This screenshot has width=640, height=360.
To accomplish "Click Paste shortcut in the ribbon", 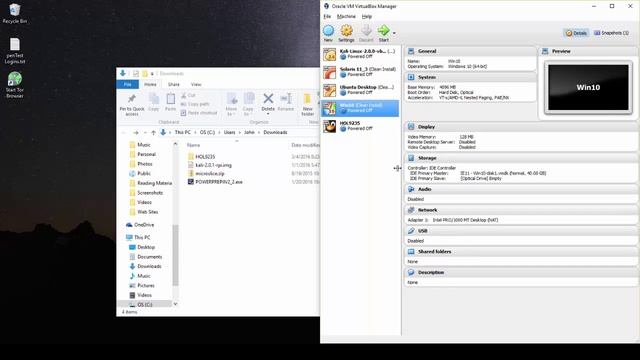I will point(199,113).
